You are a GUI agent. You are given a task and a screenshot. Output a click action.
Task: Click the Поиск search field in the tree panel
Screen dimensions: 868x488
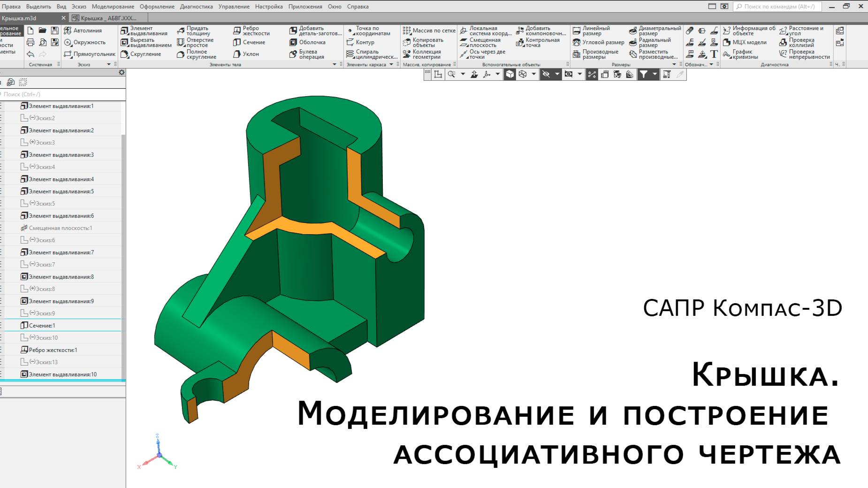(x=61, y=94)
